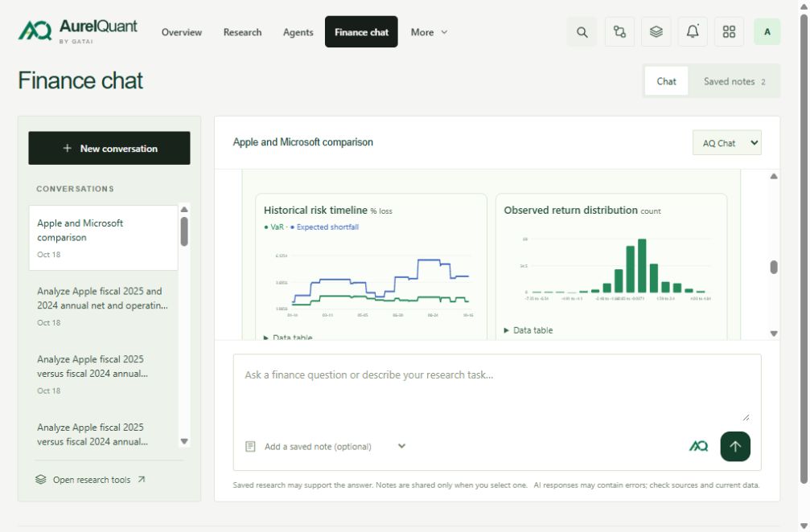Click the Finance chat page heading

[x=80, y=80]
